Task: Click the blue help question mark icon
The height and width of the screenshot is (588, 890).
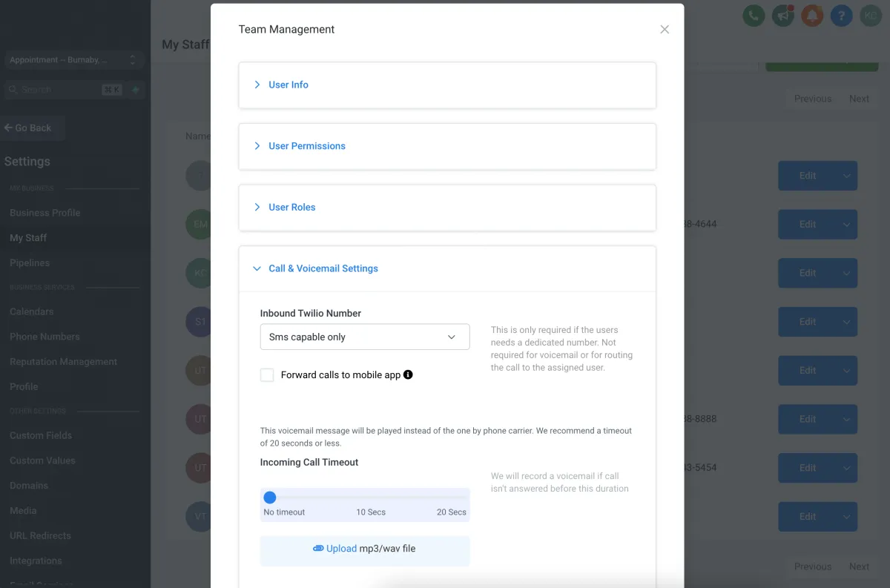Action: 841,16
